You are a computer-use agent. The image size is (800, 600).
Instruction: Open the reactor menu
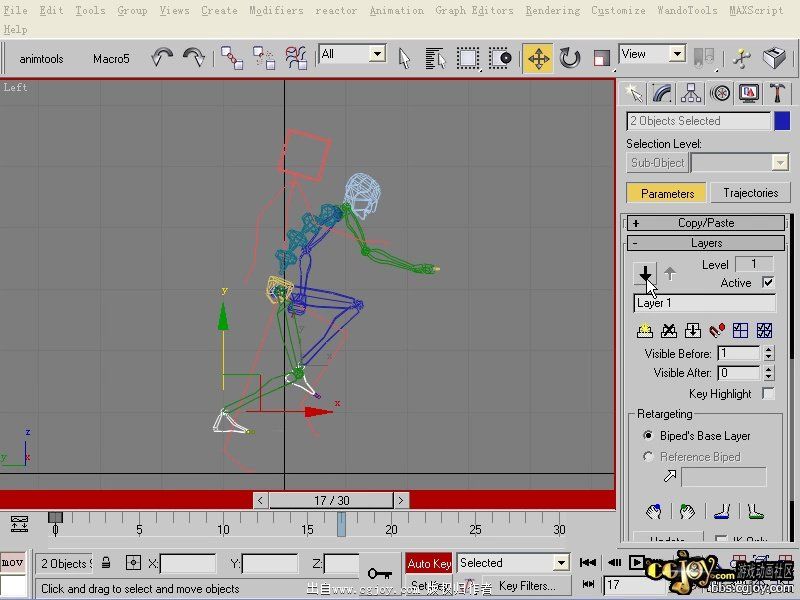(336, 10)
